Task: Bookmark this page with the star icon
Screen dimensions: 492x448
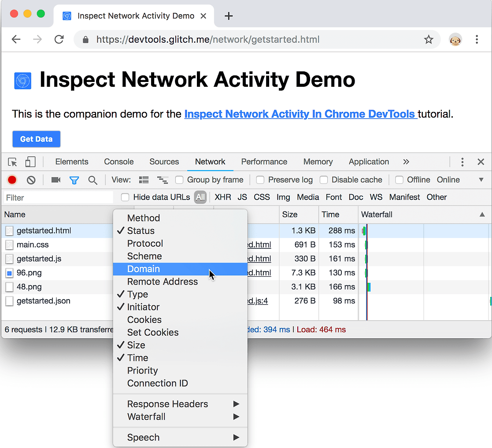Action: click(429, 40)
